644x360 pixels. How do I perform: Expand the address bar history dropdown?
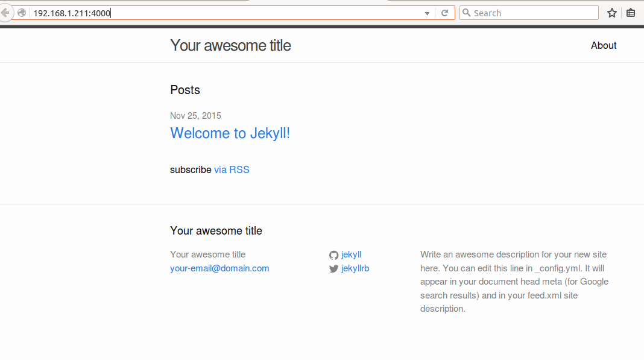click(x=427, y=13)
